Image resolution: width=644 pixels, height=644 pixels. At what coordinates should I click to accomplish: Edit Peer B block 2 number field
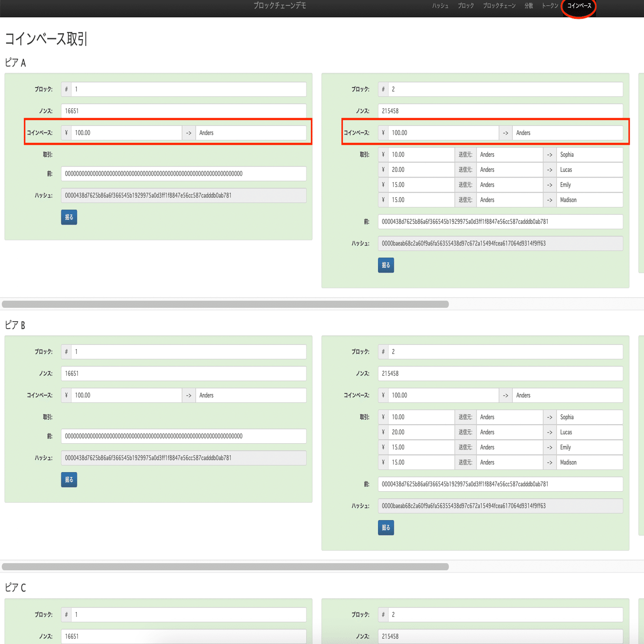tap(505, 352)
